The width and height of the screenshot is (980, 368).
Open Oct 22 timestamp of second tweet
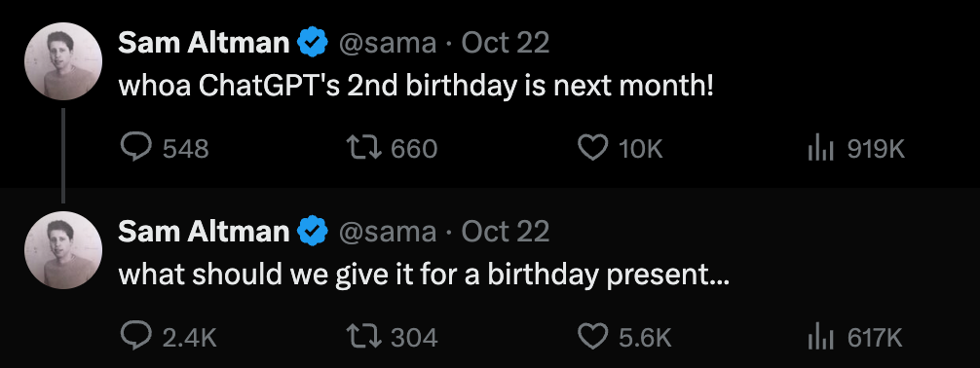[x=505, y=232]
